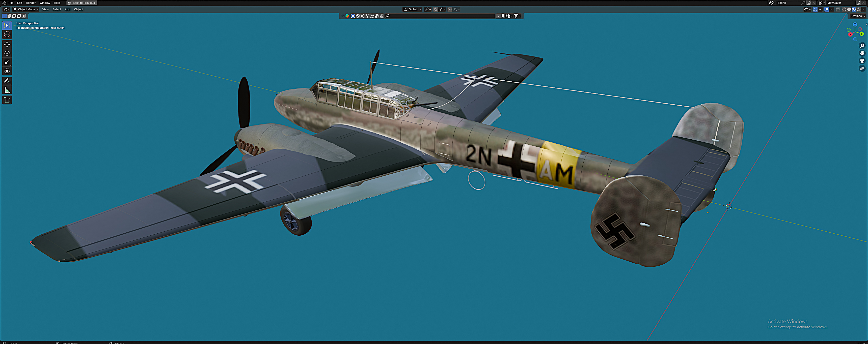This screenshot has height=344, width=868.
Task: Select the Transform tool
Action: [x=7, y=71]
